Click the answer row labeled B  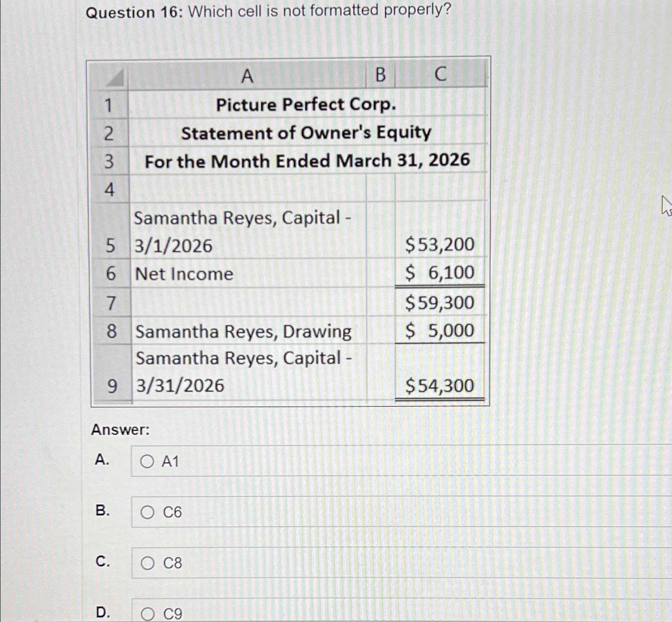[103, 511]
